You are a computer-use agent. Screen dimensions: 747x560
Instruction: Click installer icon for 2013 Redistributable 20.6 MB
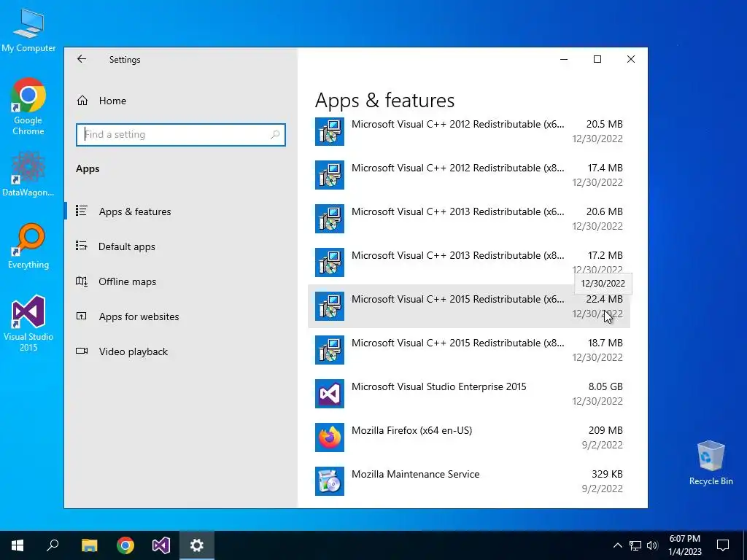pyautogui.click(x=330, y=219)
